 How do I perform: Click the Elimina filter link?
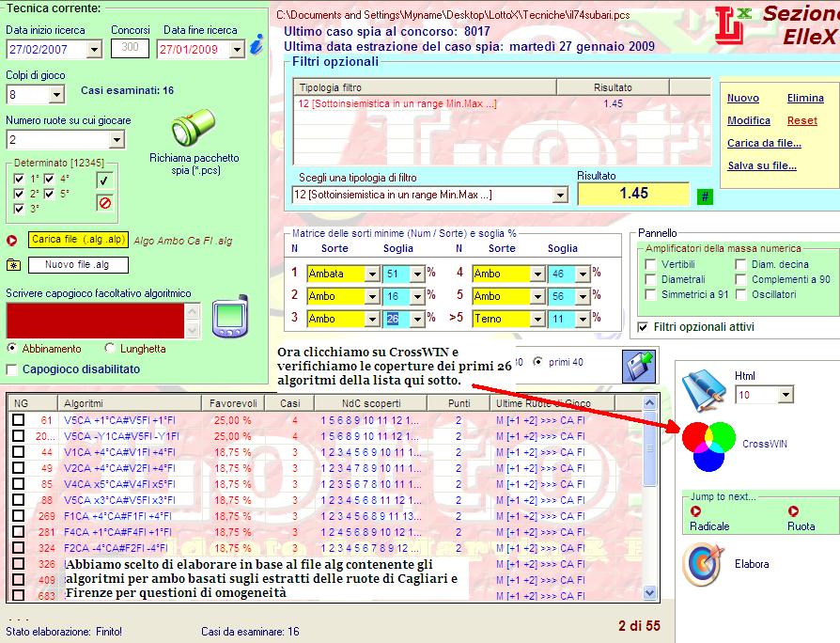[805, 98]
